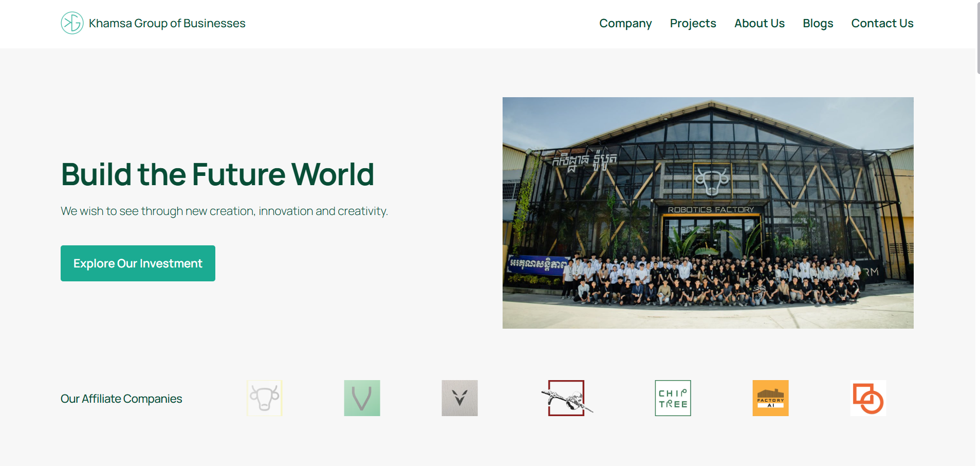Click the page vertical scrollbar thumb
Viewport: 980px width, 466px height.
click(x=977, y=38)
